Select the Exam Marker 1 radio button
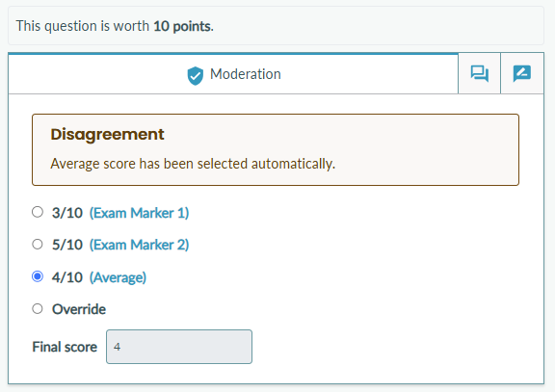Image resolution: width=555 pixels, height=392 pixels. click(x=38, y=212)
